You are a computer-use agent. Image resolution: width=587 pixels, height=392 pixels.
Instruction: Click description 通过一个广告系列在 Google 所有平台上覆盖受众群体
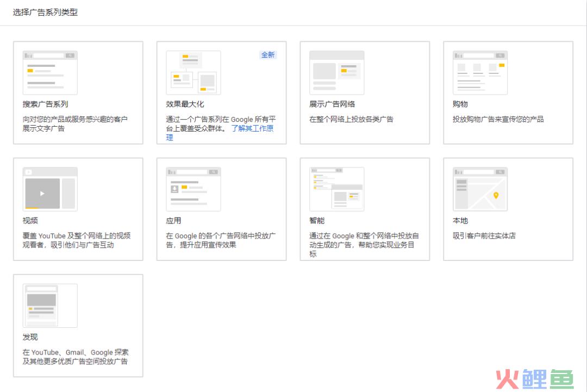[221, 123]
